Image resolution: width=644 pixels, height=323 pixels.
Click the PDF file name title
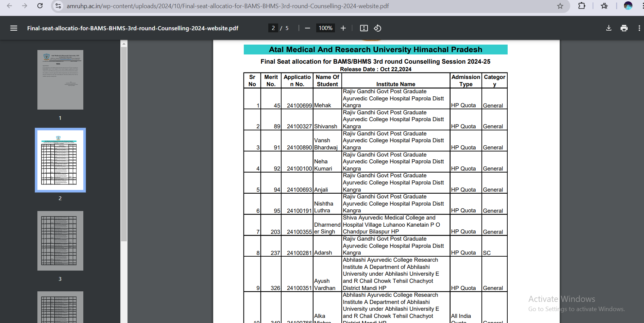pyautogui.click(x=133, y=28)
